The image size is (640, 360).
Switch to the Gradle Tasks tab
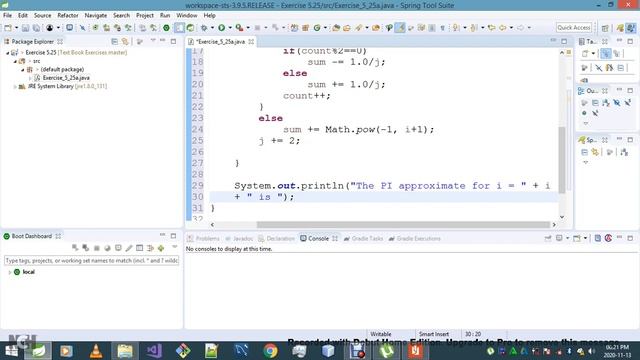363,238
